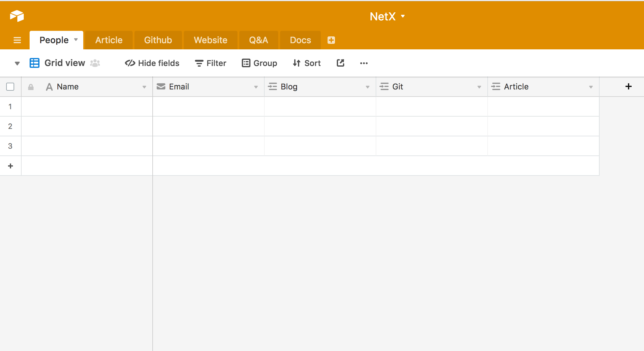This screenshot has height=351, width=644.
Task: Open the three-dots more options menu
Action: (x=364, y=63)
